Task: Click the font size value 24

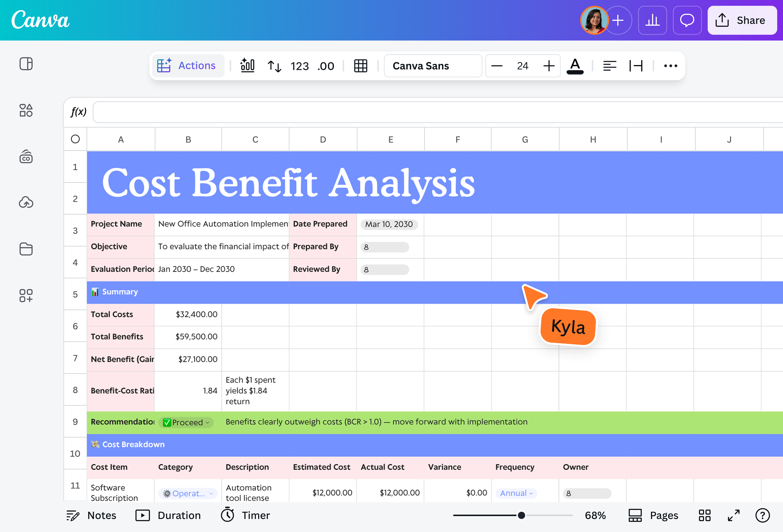Action: tap(523, 66)
